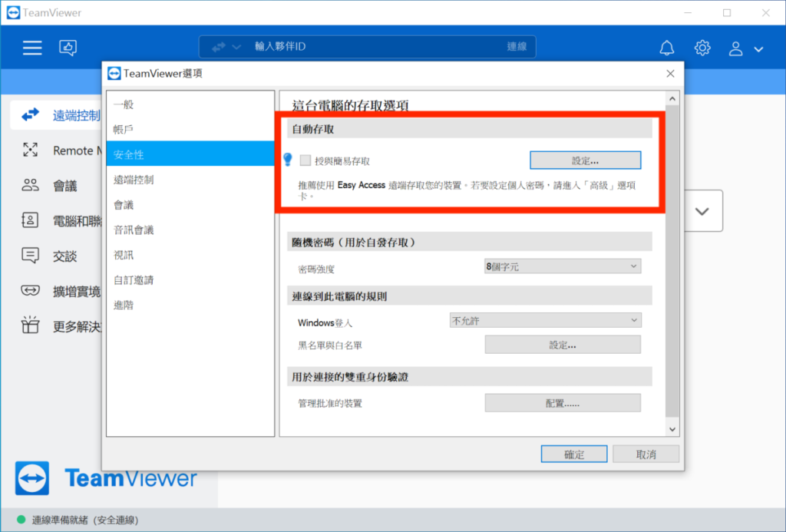
Task: Click the feedback thumbs-up icon
Action: click(68, 48)
